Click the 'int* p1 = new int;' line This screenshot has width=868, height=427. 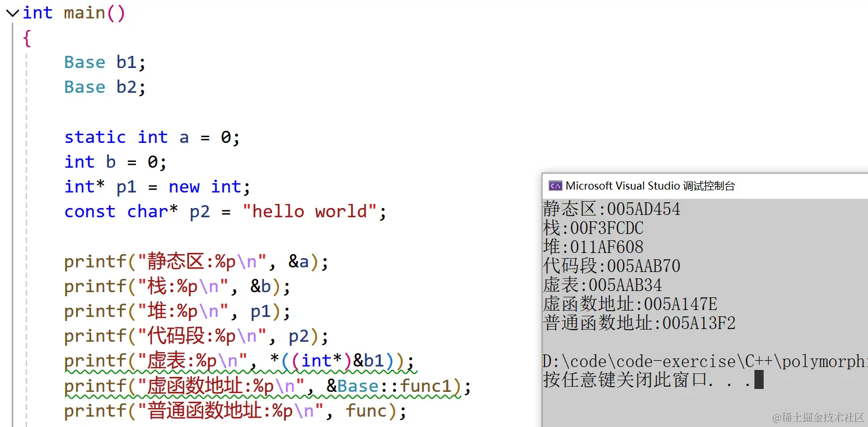click(157, 187)
